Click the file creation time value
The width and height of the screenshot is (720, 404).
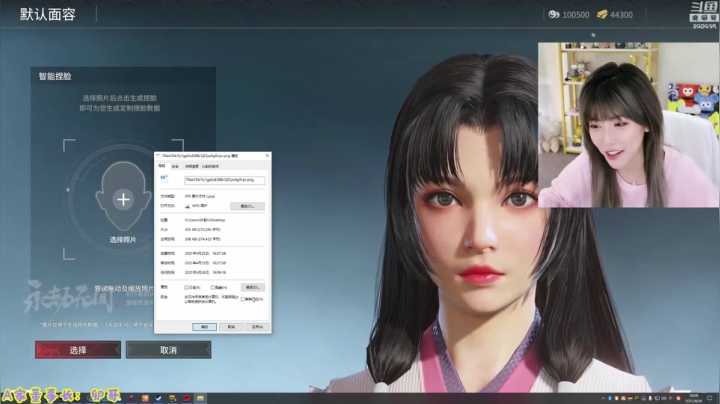click(x=205, y=253)
